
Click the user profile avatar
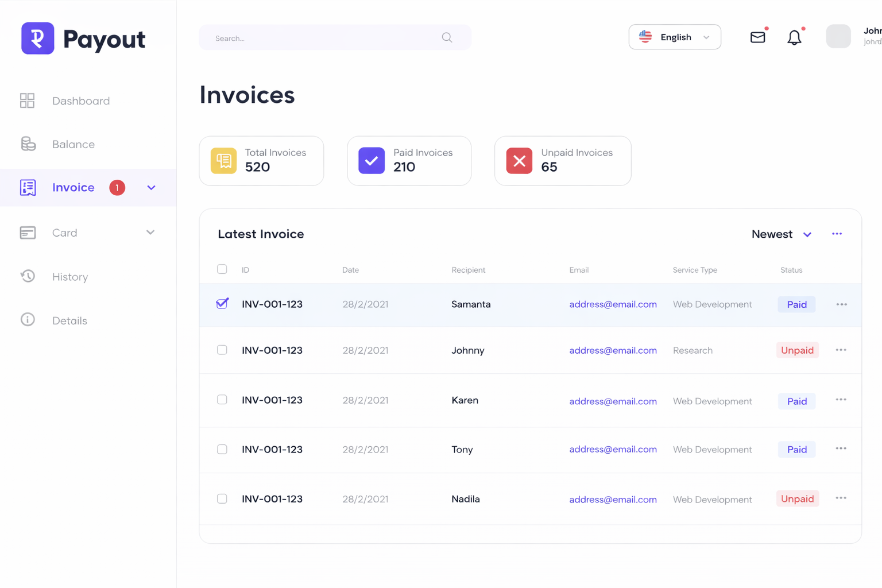pos(838,37)
